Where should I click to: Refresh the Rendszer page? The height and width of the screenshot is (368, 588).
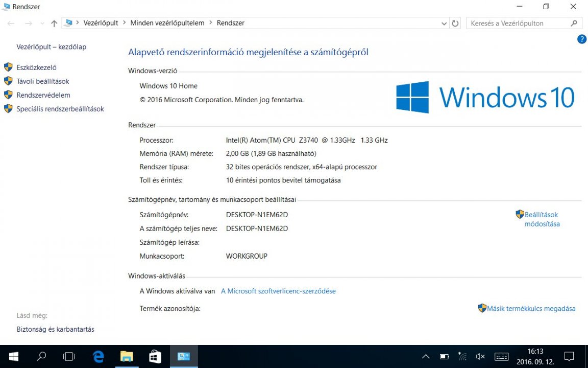455,24
